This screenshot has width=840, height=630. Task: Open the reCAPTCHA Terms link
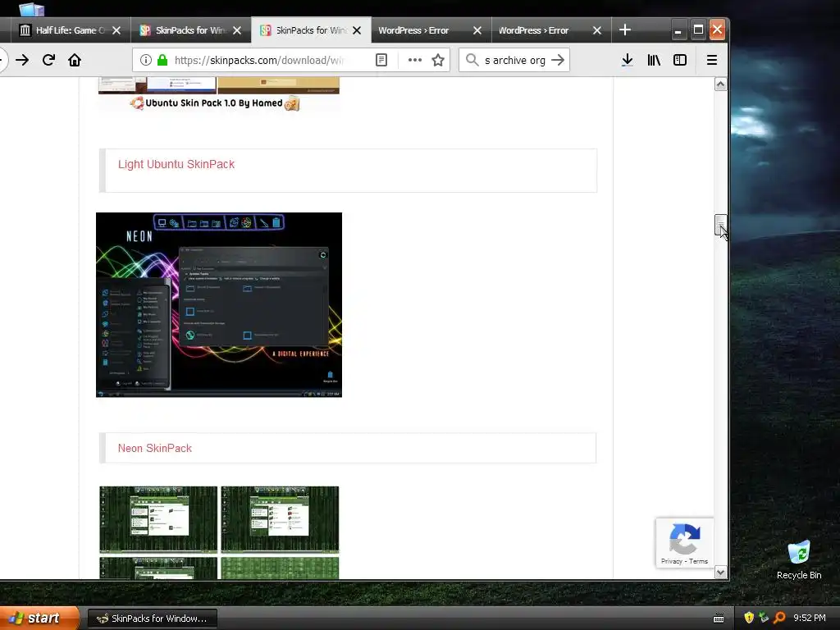point(699,561)
